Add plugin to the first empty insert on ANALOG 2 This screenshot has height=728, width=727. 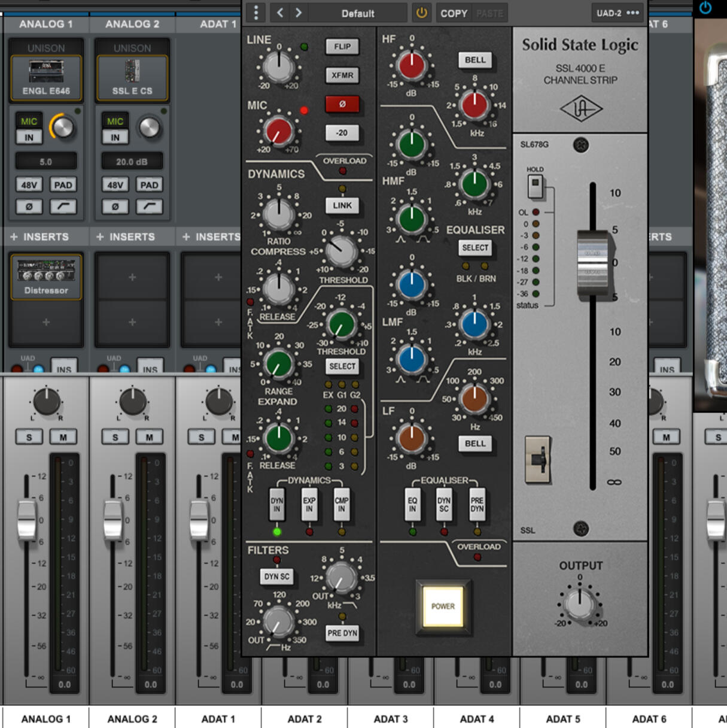[x=132, y=277]
